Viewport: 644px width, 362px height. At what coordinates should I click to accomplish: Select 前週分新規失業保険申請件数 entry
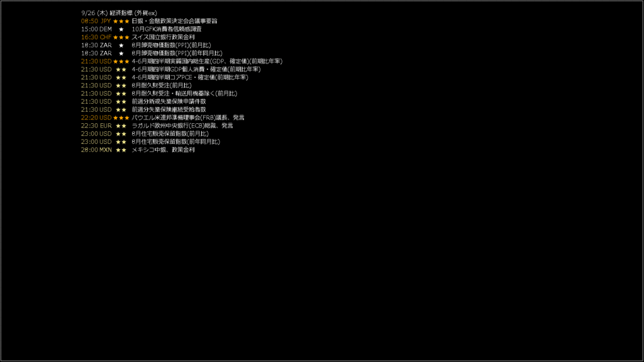169,101
